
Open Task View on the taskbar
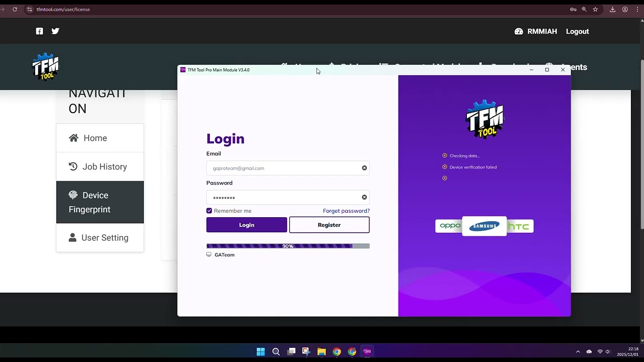(291, 351)
